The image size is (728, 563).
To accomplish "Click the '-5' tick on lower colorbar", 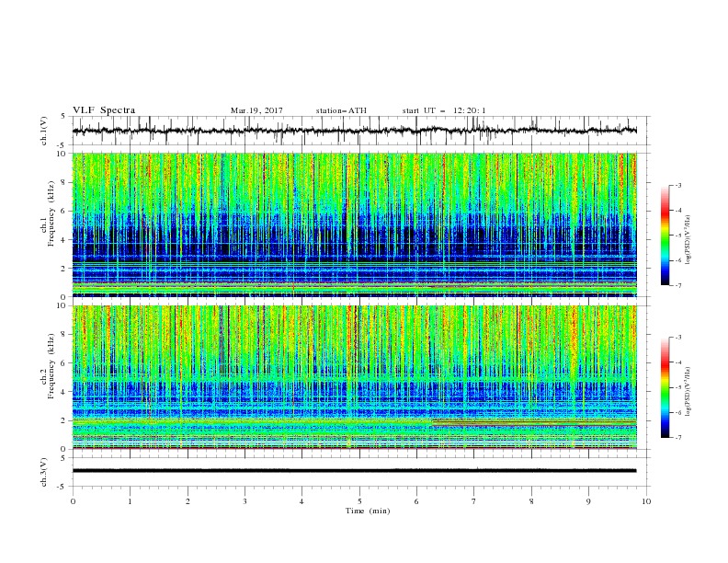I will 677,387.
